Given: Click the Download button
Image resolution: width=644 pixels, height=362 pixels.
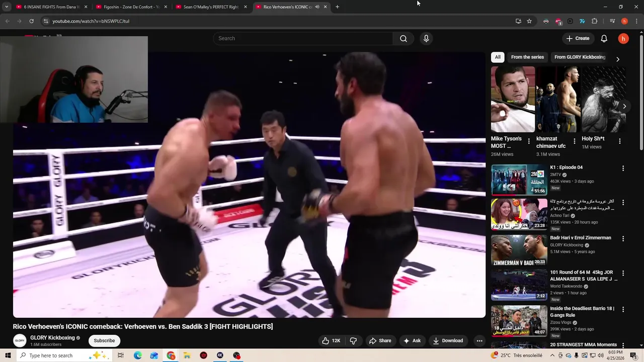Looking at the screenshot, I should (448, 340).
